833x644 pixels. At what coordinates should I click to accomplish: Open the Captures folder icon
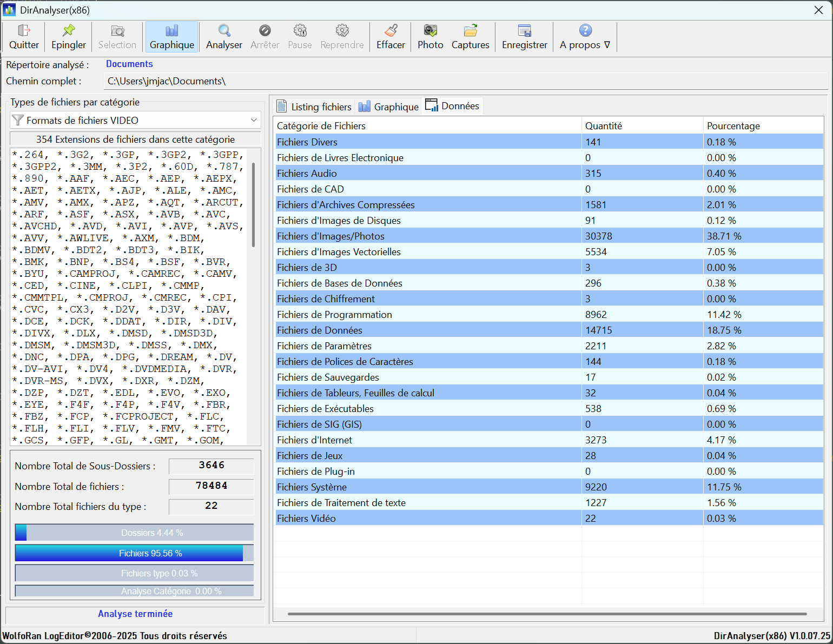(470, 31)
